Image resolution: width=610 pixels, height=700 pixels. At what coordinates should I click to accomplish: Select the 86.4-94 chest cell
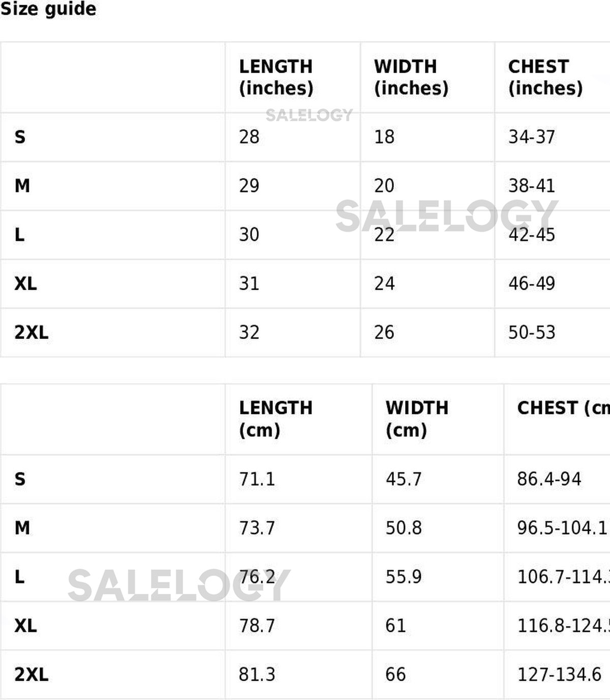tap(549, 479)
